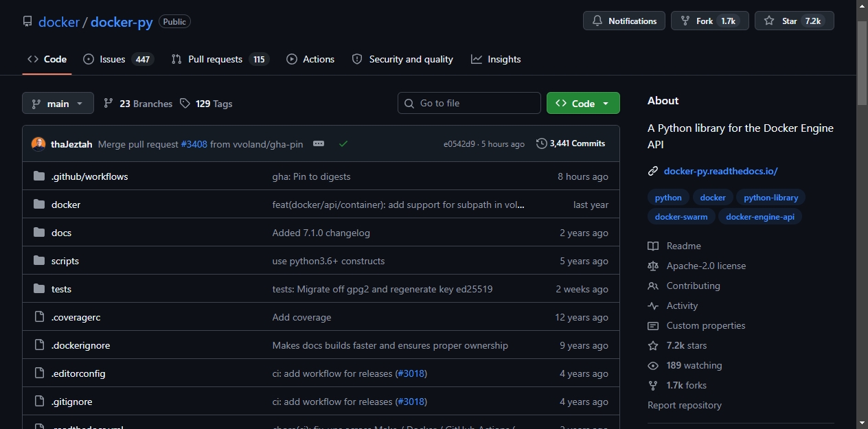Expand commit message ellipsis button
The width and height of the screenshot is (868, 429).
tap(318, 143)
